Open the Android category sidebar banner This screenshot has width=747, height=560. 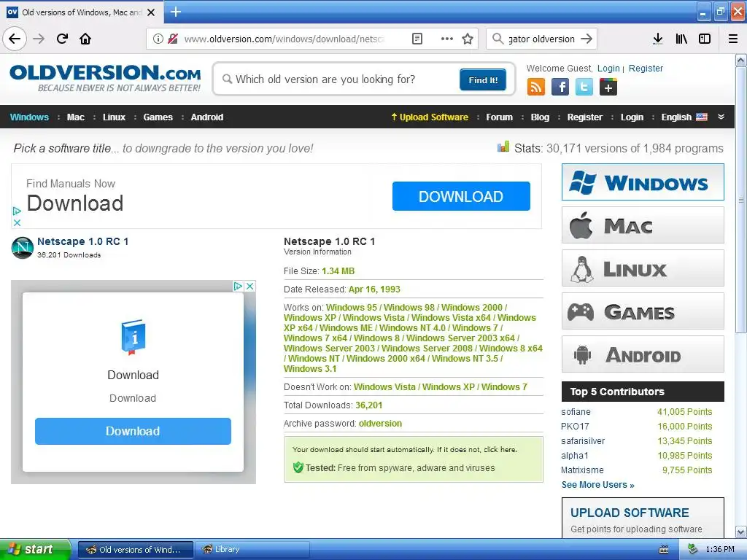tap(643, 354)
